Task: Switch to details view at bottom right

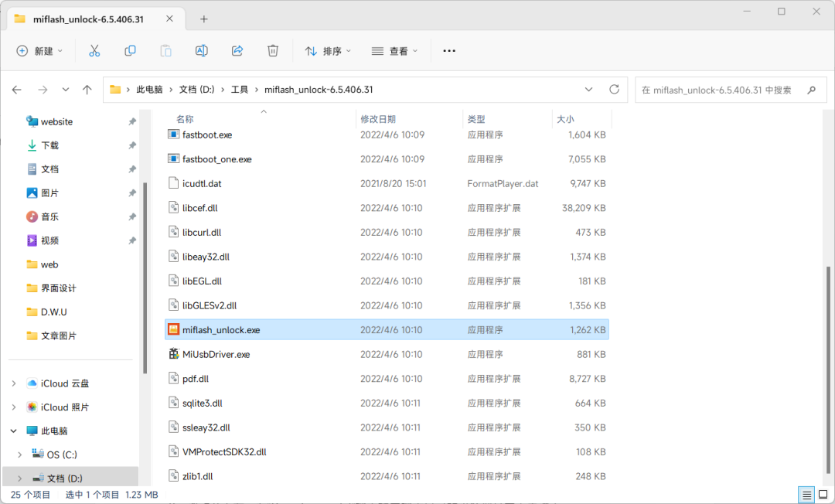Action: coord(806,494)
